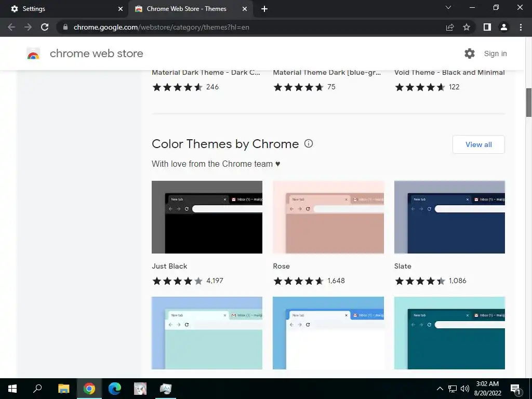The image size is (532, 399).
Task: Show hidden system tray icons
Action: tap(440, 389)
